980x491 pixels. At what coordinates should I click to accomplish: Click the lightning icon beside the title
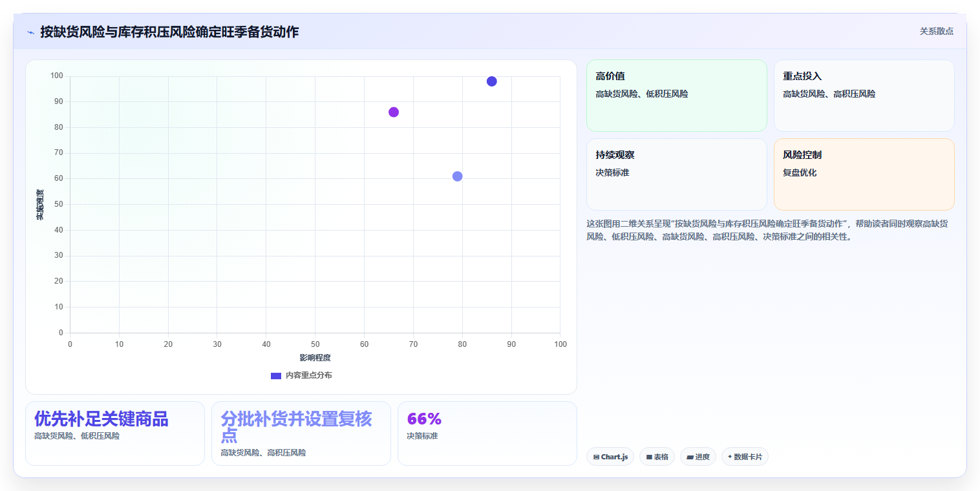(30, 32)
